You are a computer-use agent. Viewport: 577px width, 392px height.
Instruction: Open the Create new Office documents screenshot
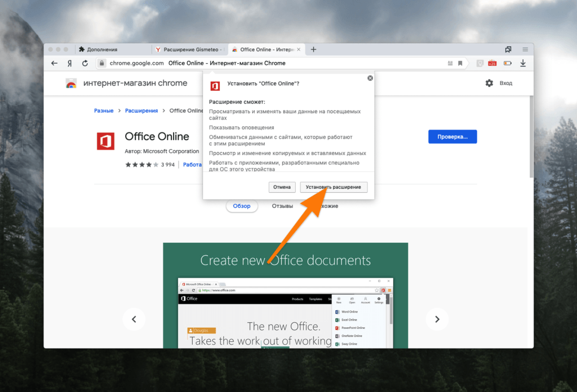tap(285, 295)
